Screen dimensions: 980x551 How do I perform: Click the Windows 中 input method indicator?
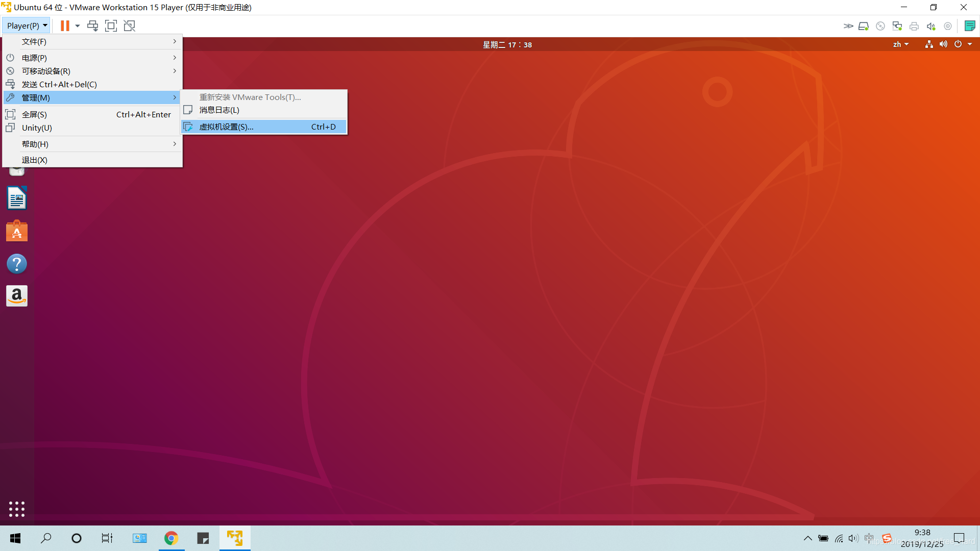(869, 538)
